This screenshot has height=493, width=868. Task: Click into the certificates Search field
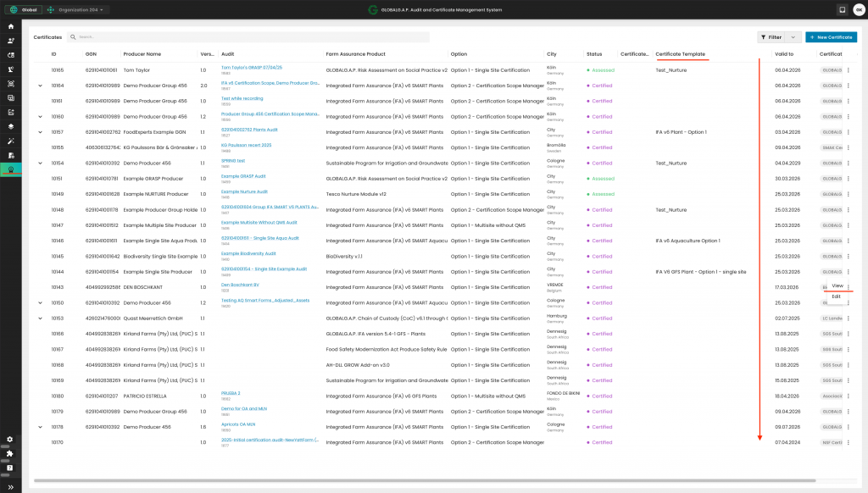click(250, 37)
